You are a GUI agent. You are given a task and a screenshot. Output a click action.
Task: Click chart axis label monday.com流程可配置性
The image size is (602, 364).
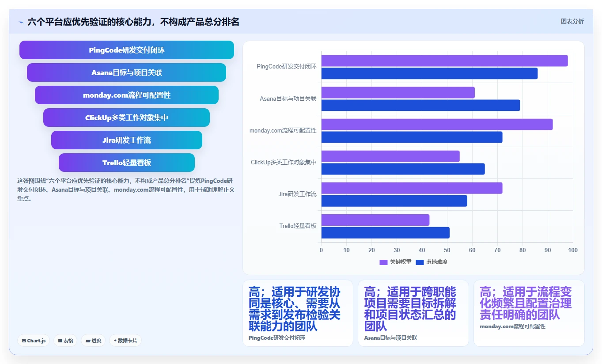pyautogui.click(x=283, y=130)
